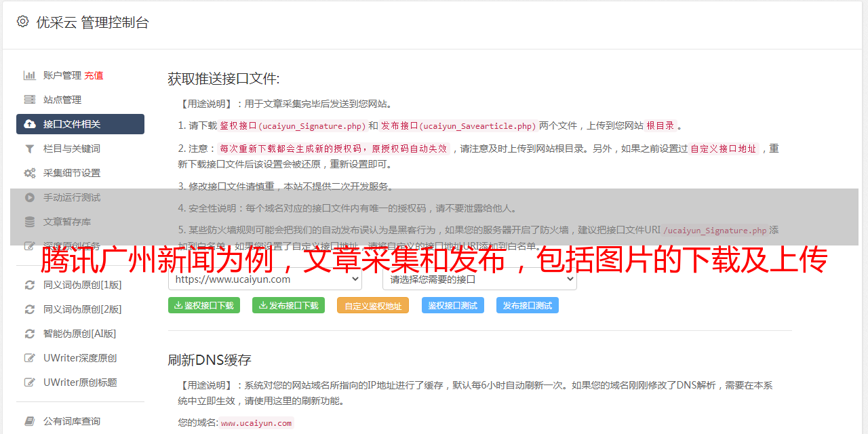Click the green 鉴权接口下载 button
This screenshot has height=434, width=868.
(x=204, y=305)
